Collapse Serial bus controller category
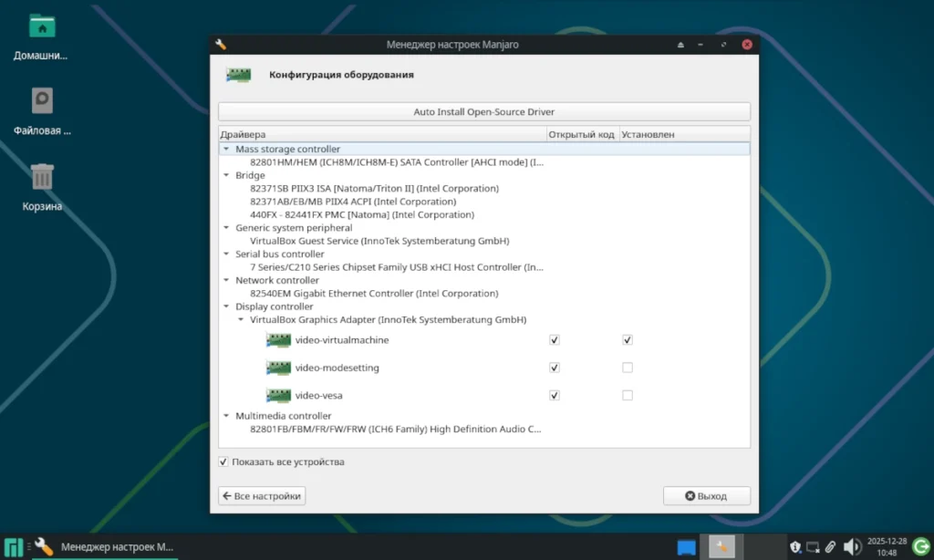 coord(226,254)
